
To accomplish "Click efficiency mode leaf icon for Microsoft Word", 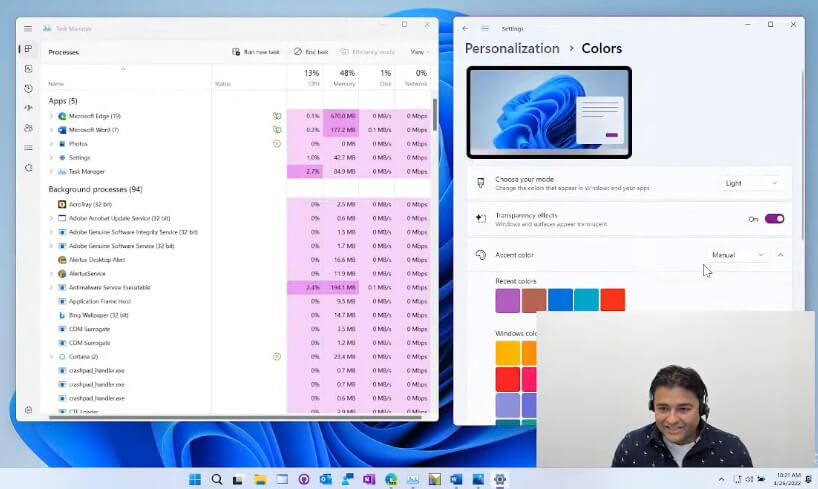I will [x=277, y=129].
